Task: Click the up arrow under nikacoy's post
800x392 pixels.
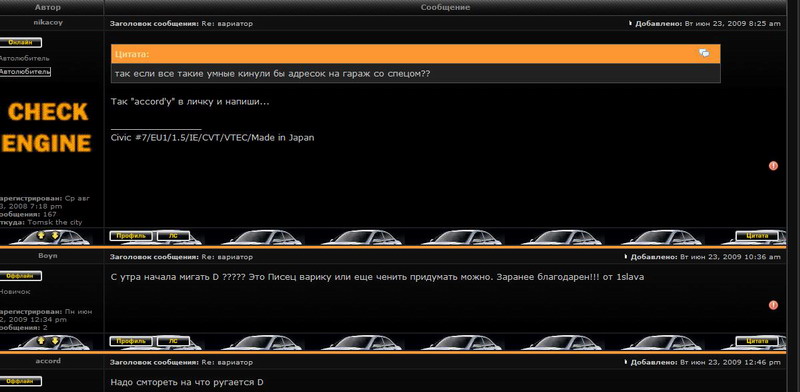Action: (42, 235)
